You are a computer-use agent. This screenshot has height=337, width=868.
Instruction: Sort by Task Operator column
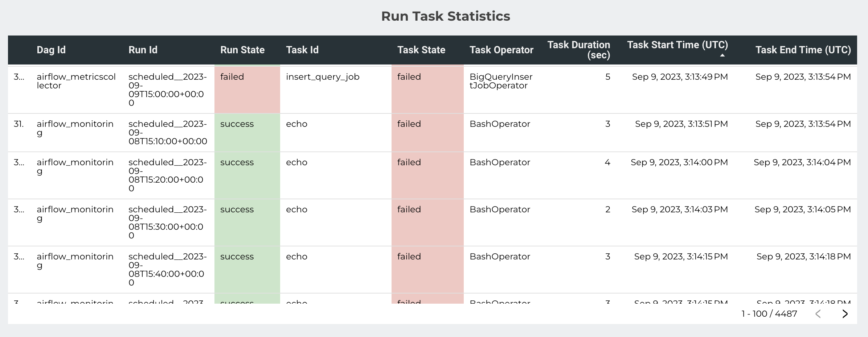point(501,50)
